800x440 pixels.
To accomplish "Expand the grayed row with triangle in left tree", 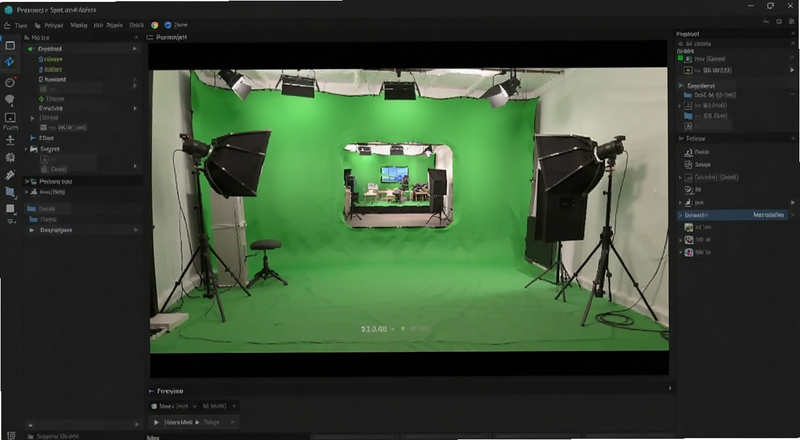I will point(33,118).
